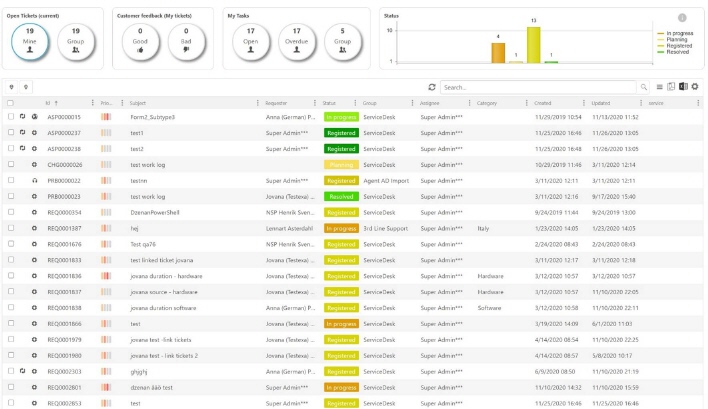708x409 pixels.
Task: Select checkbox for ticket REQ0001387
Action: pyautogui.click(x=11, y=228)
